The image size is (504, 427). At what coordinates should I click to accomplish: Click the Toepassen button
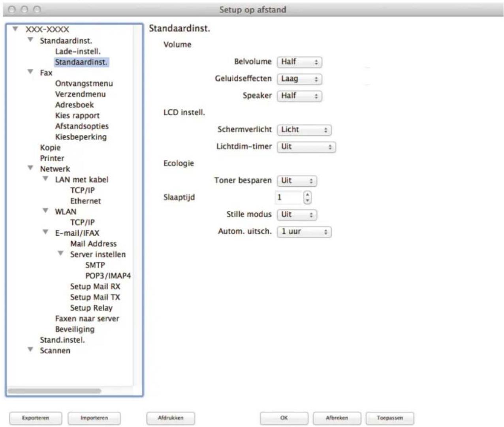tap(390, 418)
